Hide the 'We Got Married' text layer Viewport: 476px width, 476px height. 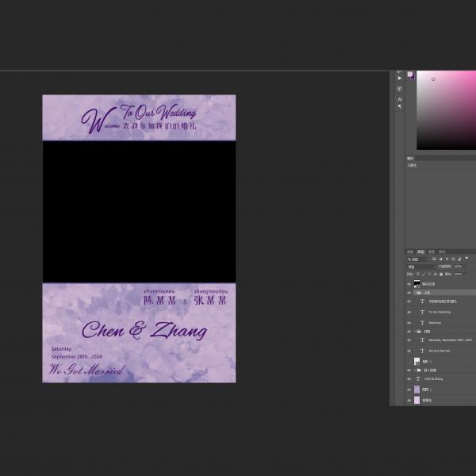coord(409,351)
